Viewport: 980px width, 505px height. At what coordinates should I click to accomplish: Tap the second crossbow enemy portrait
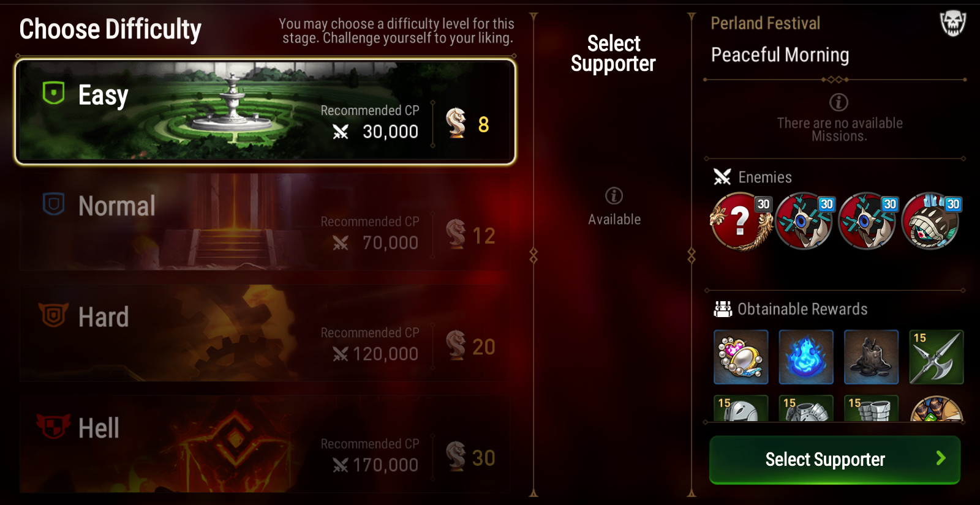click(x=867, y=221)
